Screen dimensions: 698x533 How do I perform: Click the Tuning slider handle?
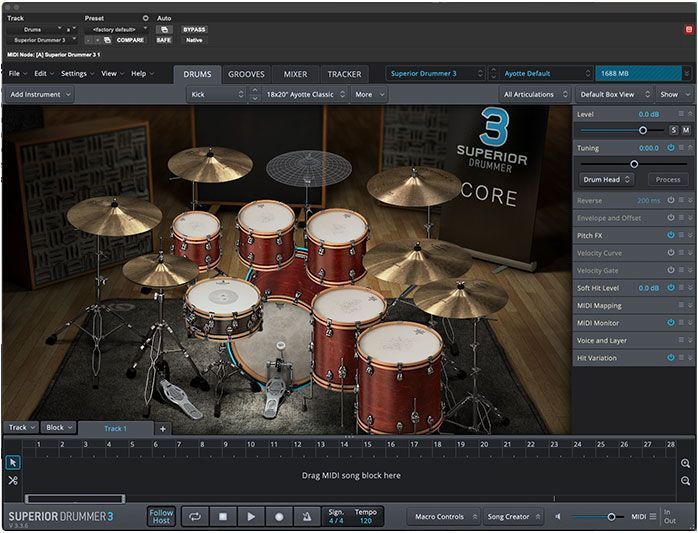634,164
